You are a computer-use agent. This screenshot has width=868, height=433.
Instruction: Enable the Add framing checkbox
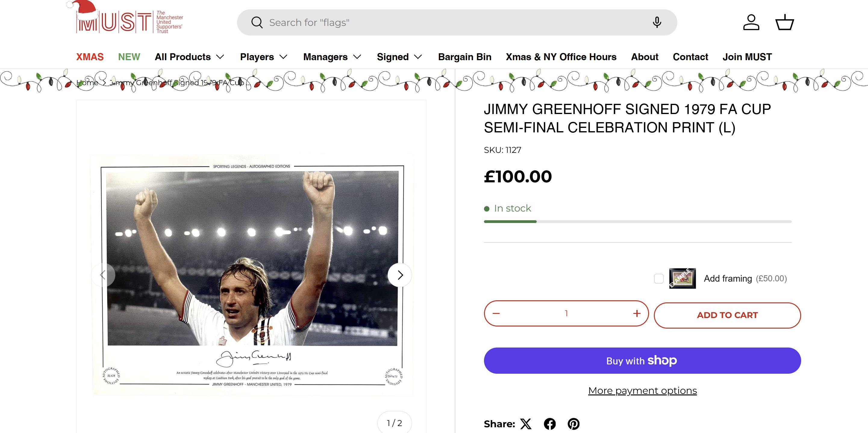coord(658,278)
